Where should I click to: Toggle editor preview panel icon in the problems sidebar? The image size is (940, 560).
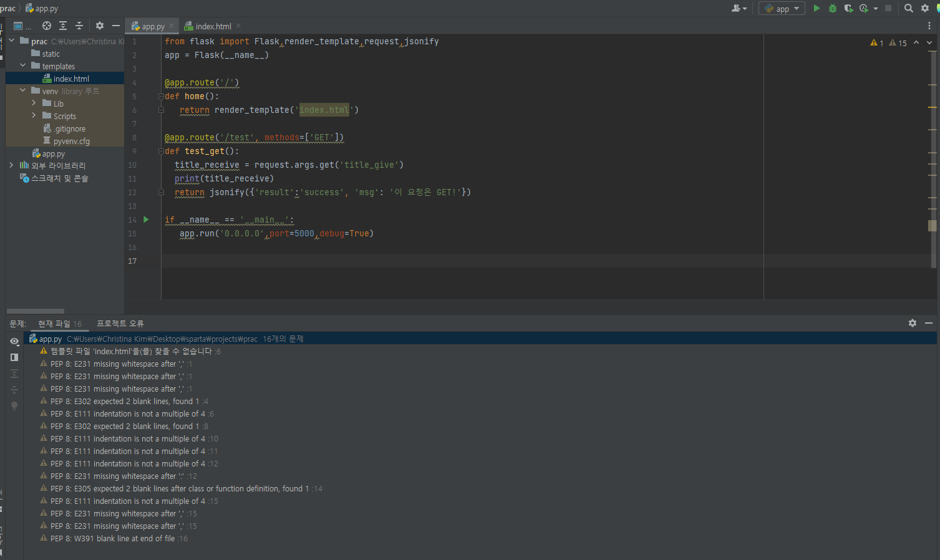(14, 357)
